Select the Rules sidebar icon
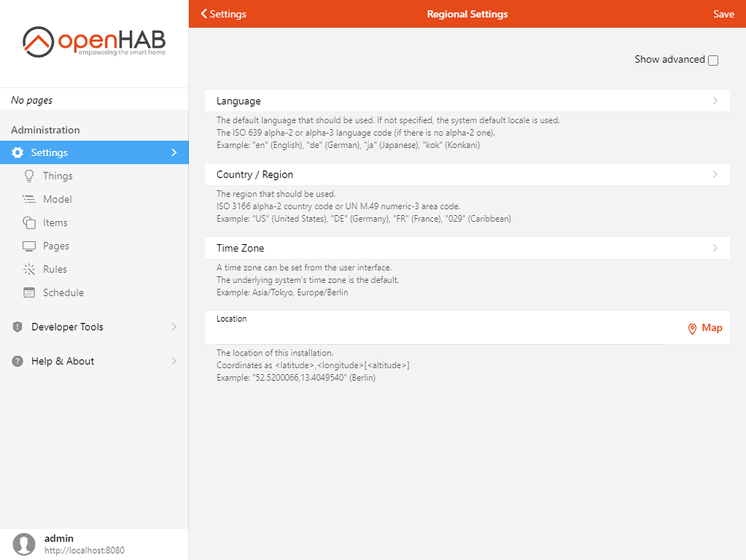The width and height of the screenshot is (746, 560). pyautogui.click(x=28, y=269)
